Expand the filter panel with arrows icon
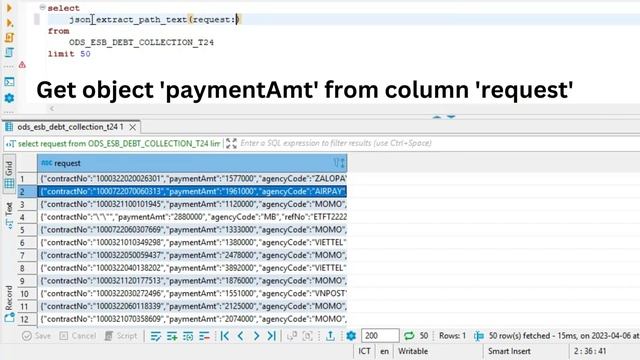 click(x=231, y=143)
